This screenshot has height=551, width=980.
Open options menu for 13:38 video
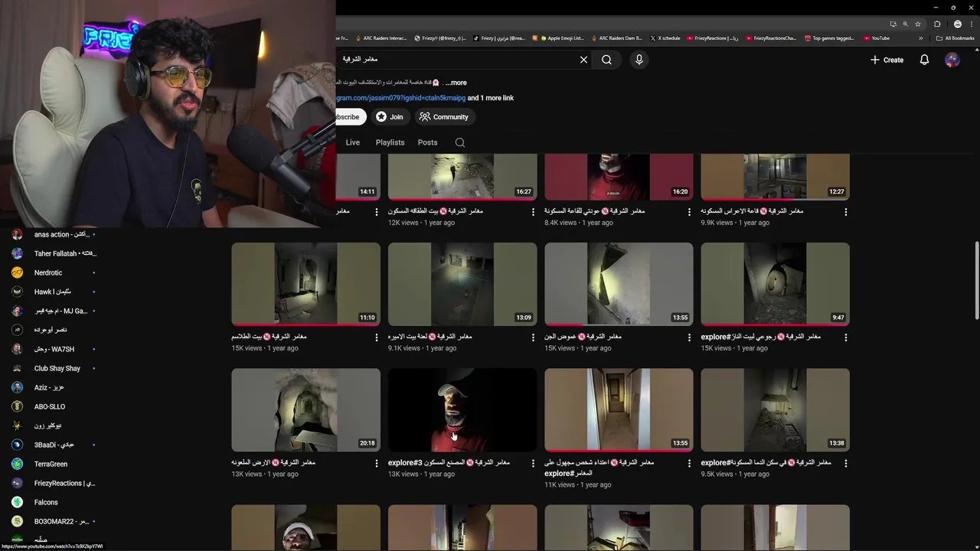(846, 463)
